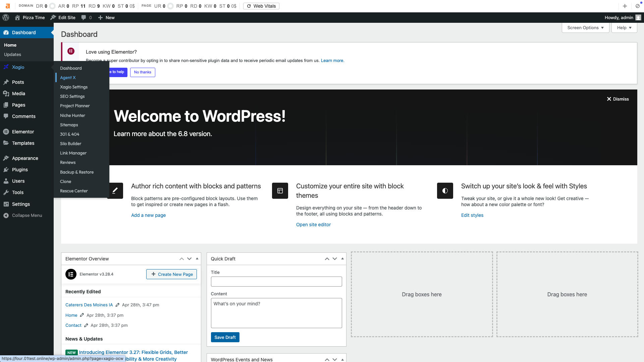Open the Learn more link
The height and width of the screenshot is (362, 644).
332,61
